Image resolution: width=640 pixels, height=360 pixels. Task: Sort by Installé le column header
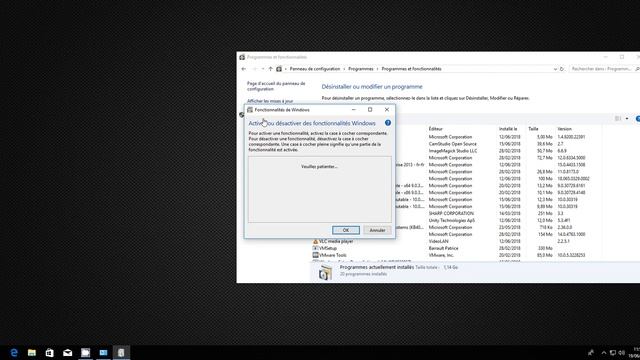508,129
